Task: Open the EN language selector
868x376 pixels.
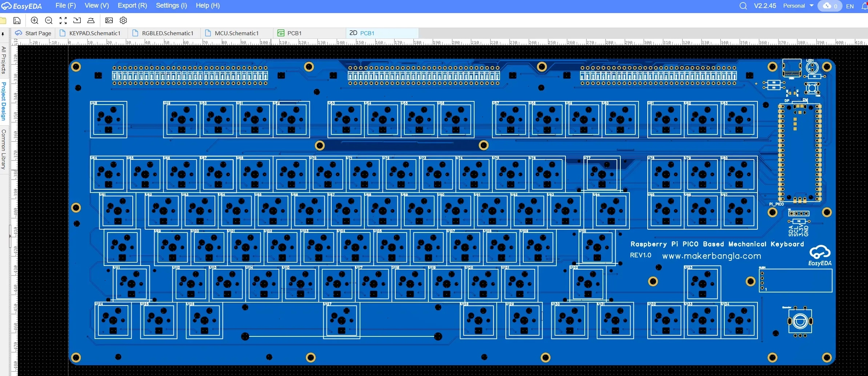Action: coord(850,6)
